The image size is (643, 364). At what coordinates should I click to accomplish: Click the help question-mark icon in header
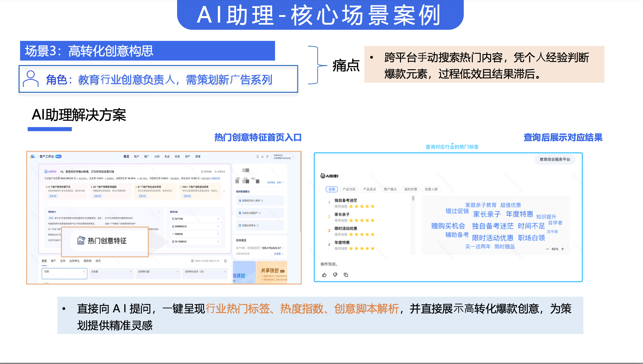click(x=267, y=156)
